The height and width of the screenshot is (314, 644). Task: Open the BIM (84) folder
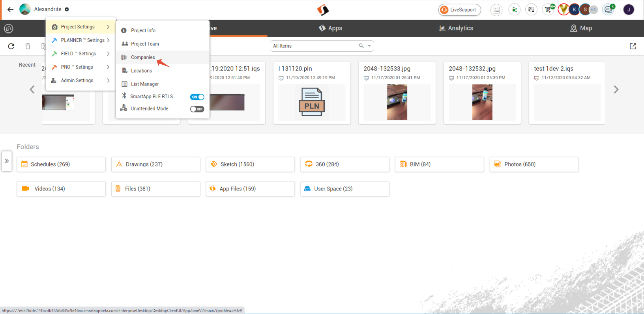tap(440, 164)
